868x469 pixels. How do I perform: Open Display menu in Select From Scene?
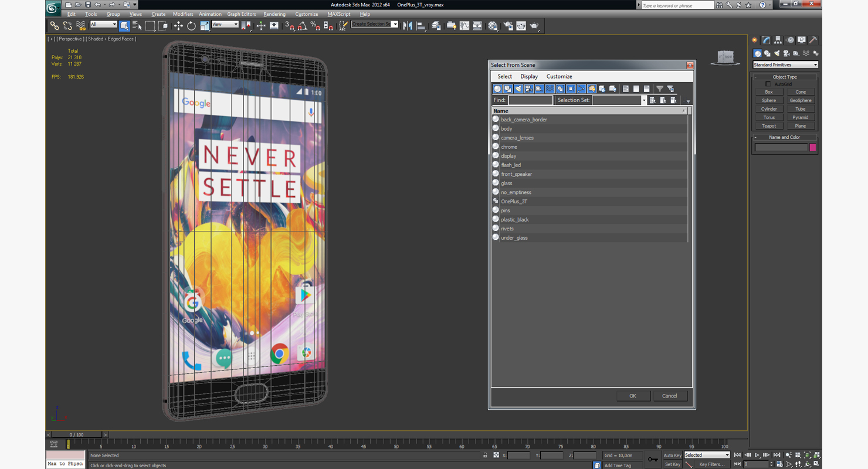point(529,76)
